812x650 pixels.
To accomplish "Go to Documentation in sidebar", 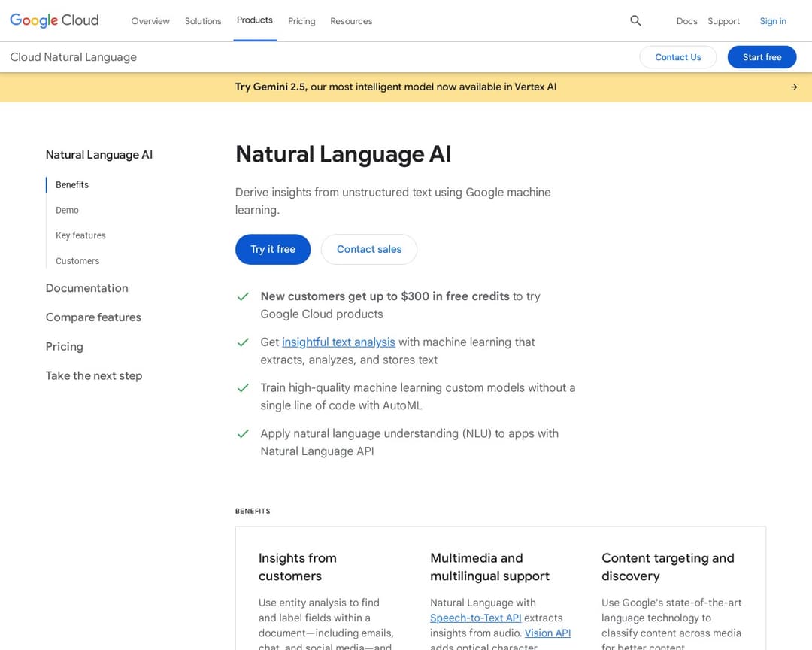I will tap(87, 288).
